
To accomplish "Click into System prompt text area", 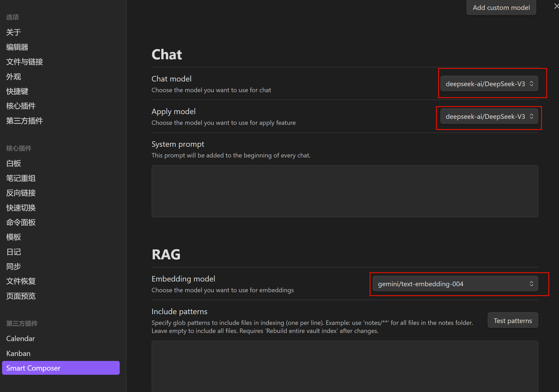I will point(344,191).
